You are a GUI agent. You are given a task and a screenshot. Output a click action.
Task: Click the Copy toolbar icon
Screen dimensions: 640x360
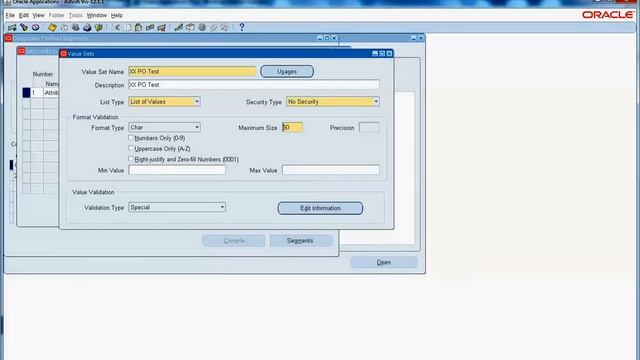pyautogui.click(x=128, y=27)
